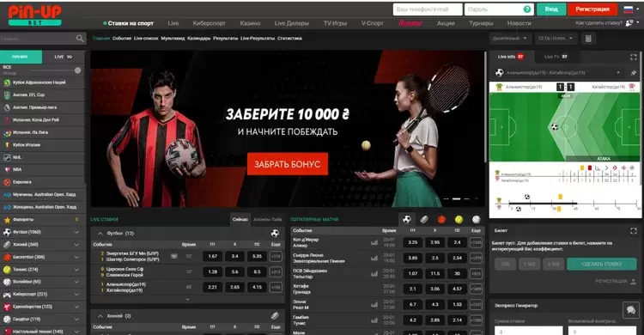Click the green Вход login button
This screenshot has height=335, width=644.
pyautogui.click(x=551, y=9)
